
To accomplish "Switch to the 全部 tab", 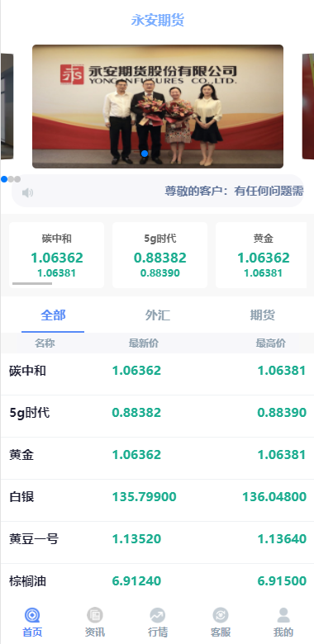I will click(53, 315).
